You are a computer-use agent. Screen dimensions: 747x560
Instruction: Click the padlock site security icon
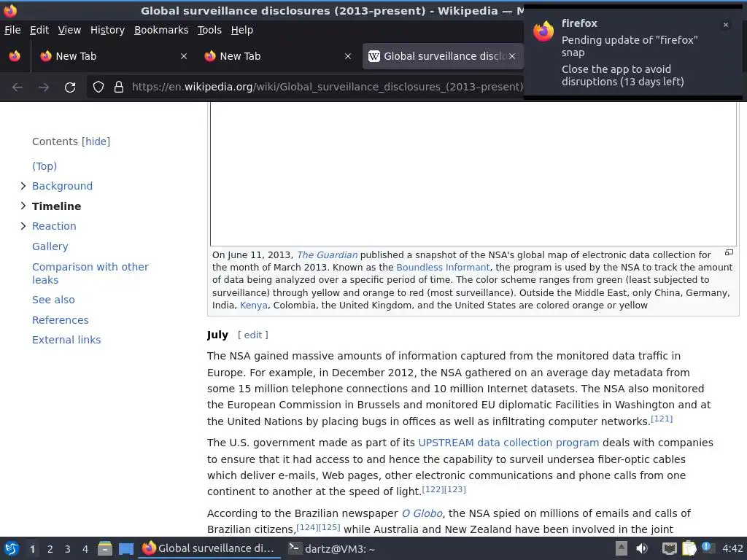point(119,87)
